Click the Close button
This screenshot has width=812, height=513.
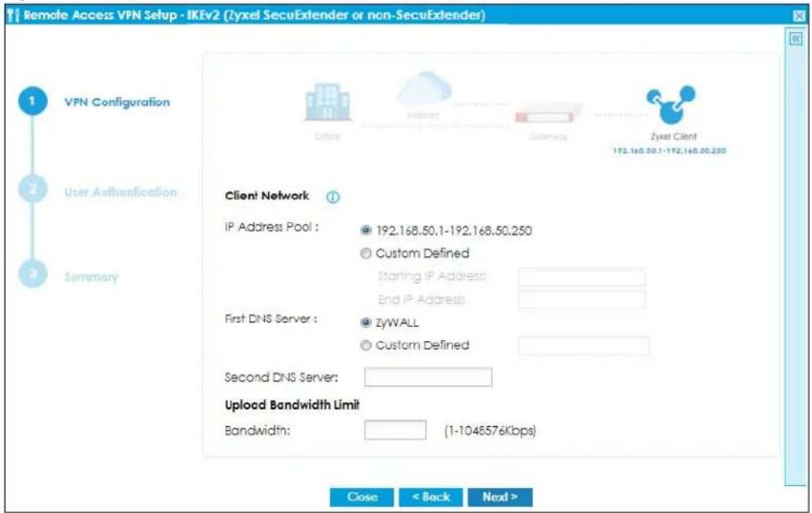(362, 497)
